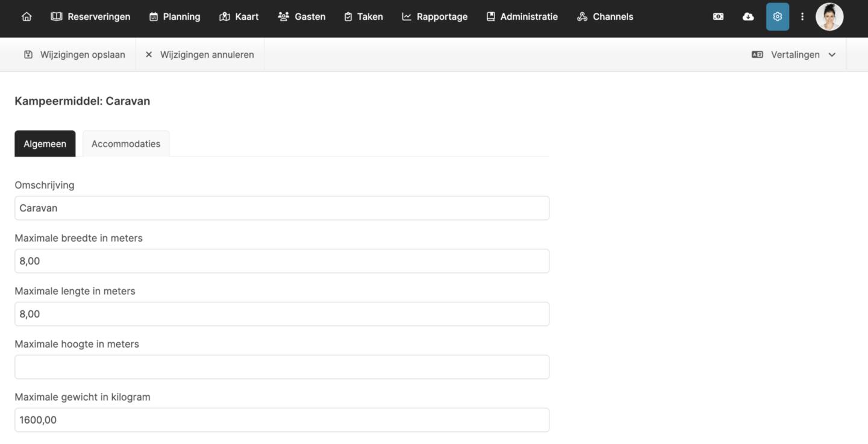The image size is (868, 444).
Task: Click the cash register icon in top bar
Action: click(718, 17)
